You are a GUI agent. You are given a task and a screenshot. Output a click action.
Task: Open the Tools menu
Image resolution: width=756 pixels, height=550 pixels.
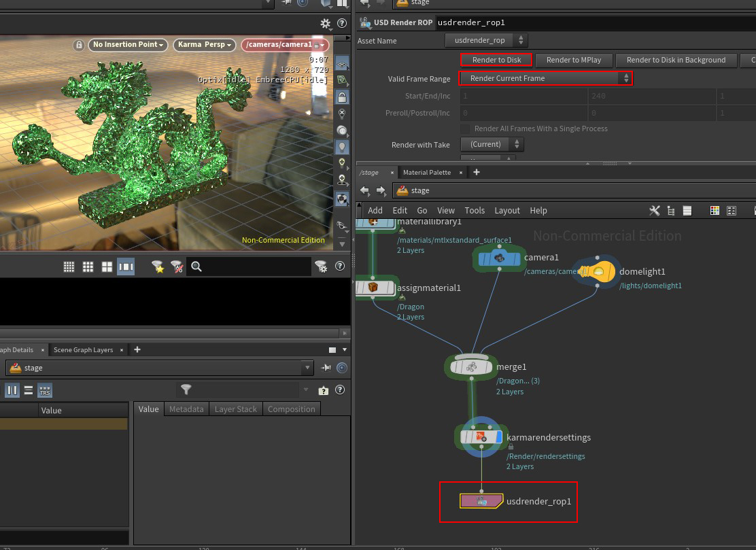click(x=475, y=210)
